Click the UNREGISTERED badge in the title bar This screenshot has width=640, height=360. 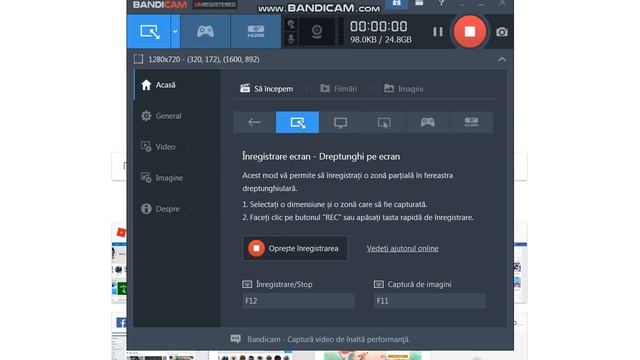pyautogui.click(x=215, y=4)
